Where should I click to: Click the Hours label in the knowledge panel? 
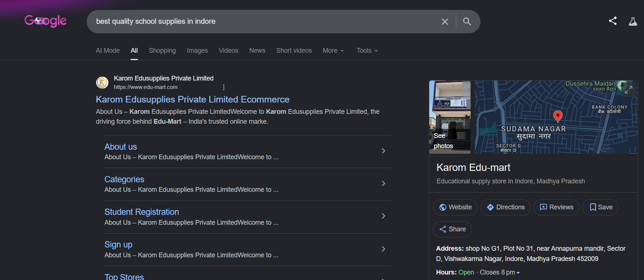pos(446,272)
